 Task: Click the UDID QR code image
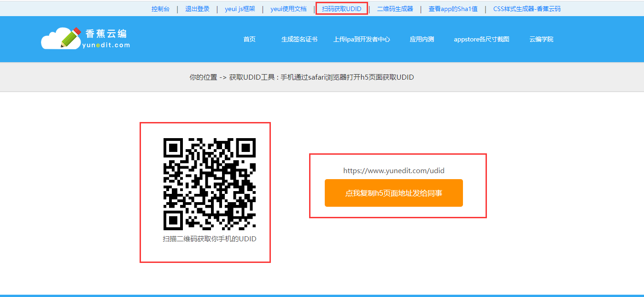[210, 184]
